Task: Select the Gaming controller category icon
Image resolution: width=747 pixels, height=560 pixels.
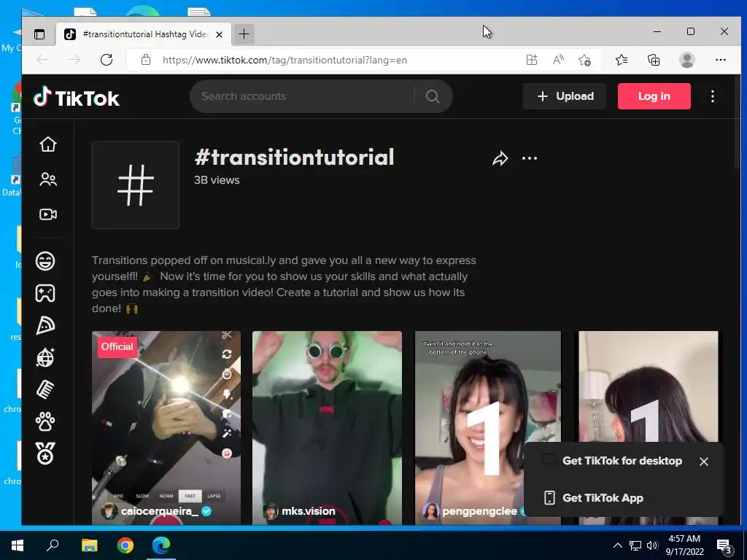Action: click(45, 293)
